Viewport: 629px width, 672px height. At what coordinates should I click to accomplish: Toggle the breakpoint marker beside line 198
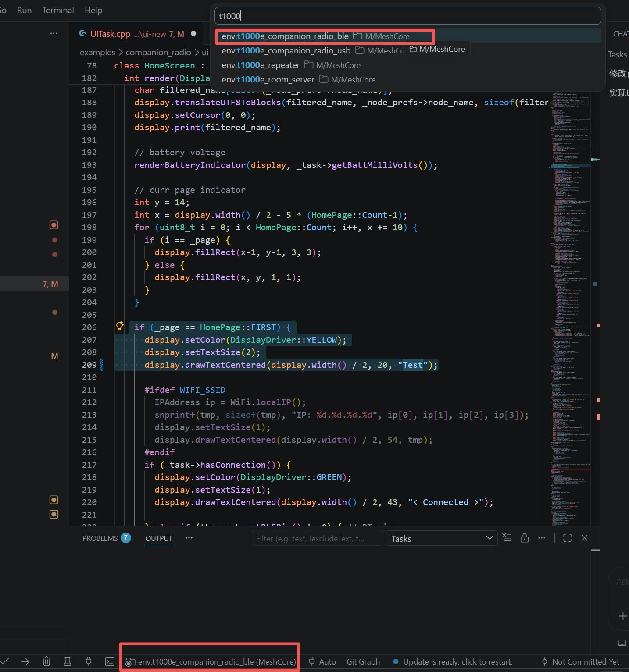tap(54, 225)
